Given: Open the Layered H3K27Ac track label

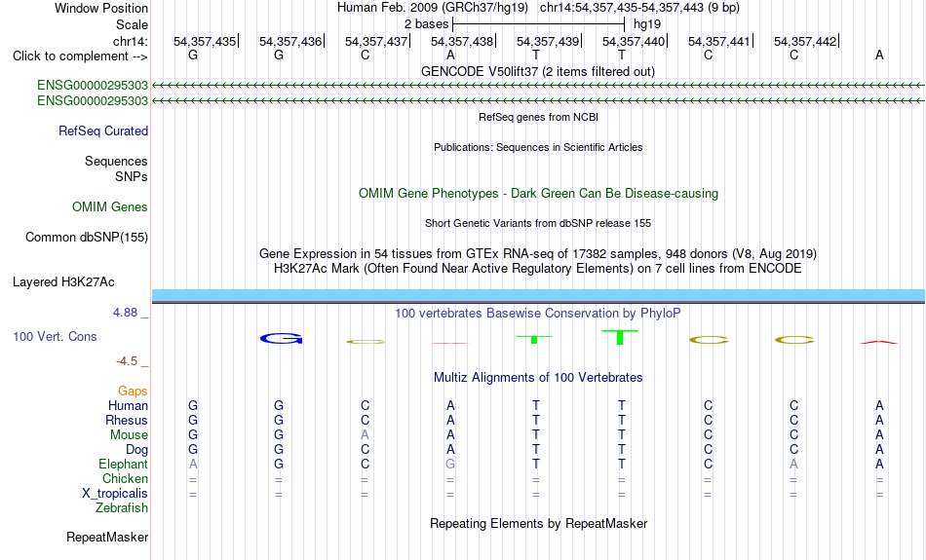Looking at the screenshot, I should (x=63, y=282).
